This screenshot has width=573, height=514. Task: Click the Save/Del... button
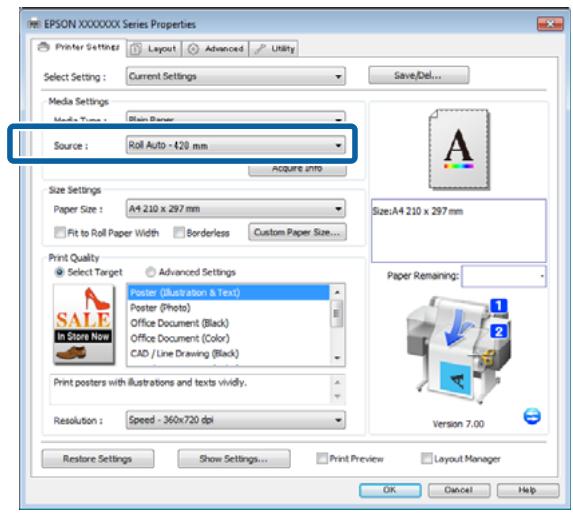418,75
